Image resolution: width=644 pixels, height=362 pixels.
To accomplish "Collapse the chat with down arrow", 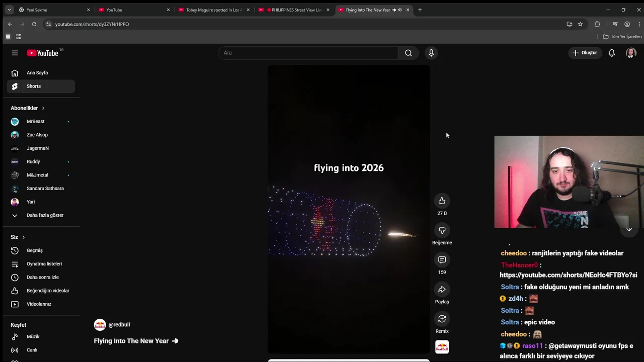I will coord(629,229).
